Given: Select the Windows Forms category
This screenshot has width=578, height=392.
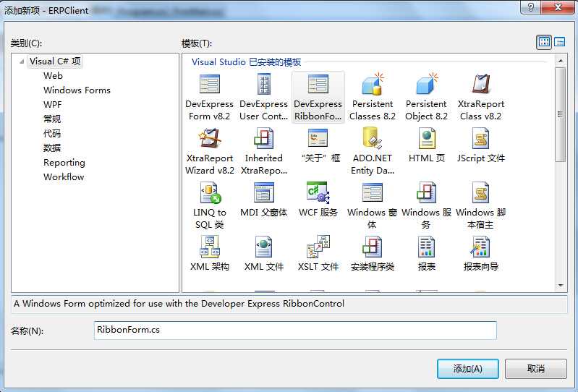Looking at the screenshot, I should tap(77, 90).
